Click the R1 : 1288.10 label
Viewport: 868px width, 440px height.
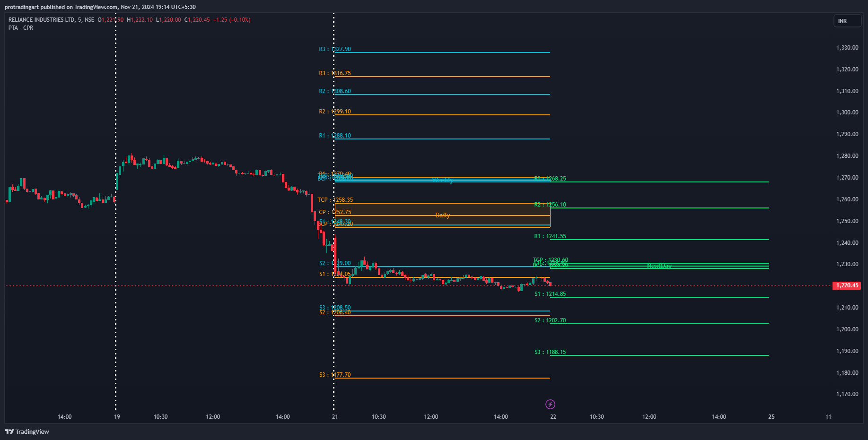pos(335,136)
